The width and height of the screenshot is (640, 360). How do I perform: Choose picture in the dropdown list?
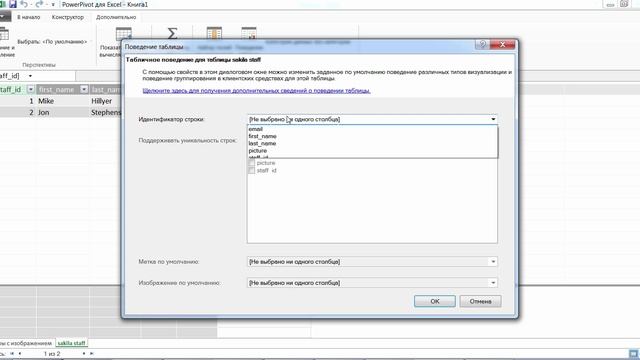(373, 151)
